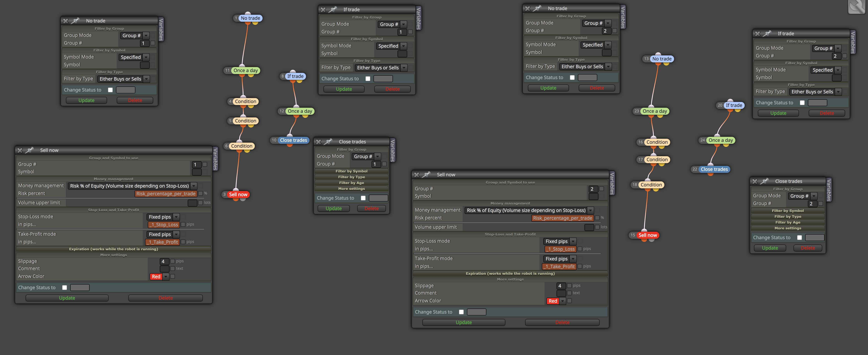Open Group Mode dropdown in top-left No trade panel
The width and height of the screenshot is (868, 355).
click(x=135, y=36)
